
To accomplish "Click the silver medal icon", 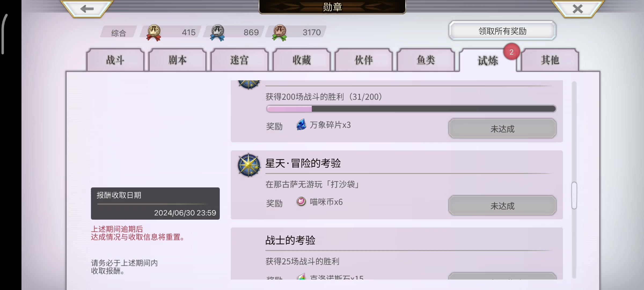I will point(217,32).
